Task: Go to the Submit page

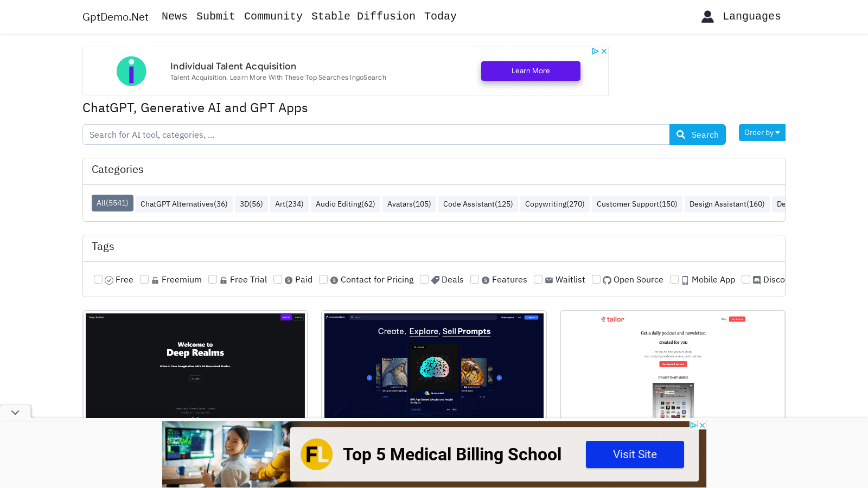Action: point(215,16)
